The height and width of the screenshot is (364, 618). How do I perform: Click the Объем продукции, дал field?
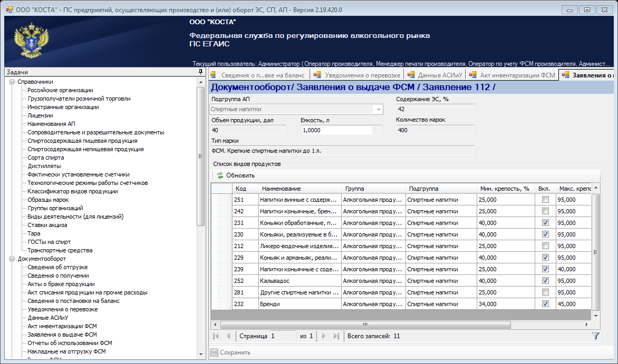[248, 130]
